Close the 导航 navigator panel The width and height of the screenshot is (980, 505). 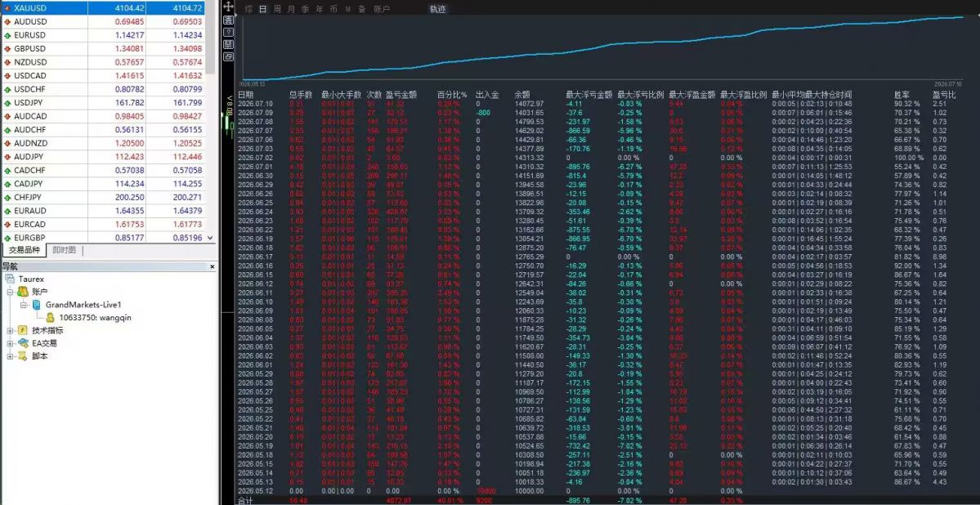click(212, 267)
